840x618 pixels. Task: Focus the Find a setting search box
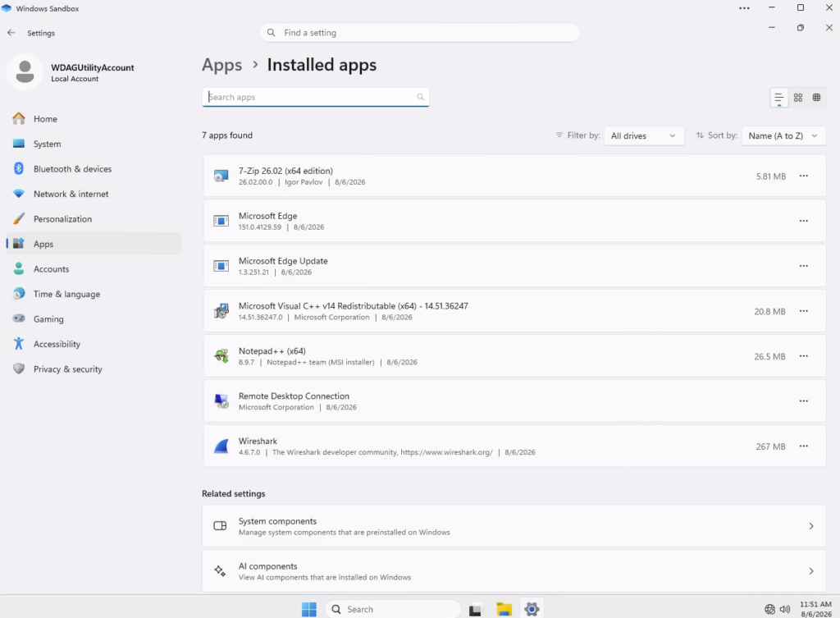point(419,33)
